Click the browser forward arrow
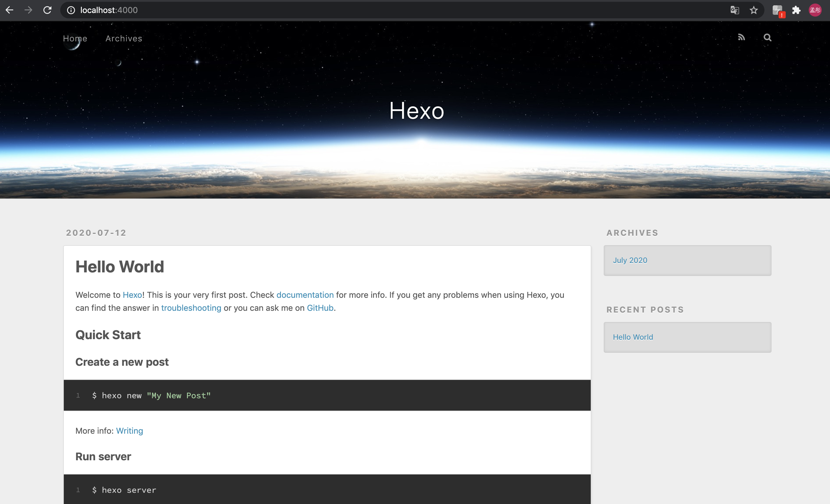 (x=29, y=10)
